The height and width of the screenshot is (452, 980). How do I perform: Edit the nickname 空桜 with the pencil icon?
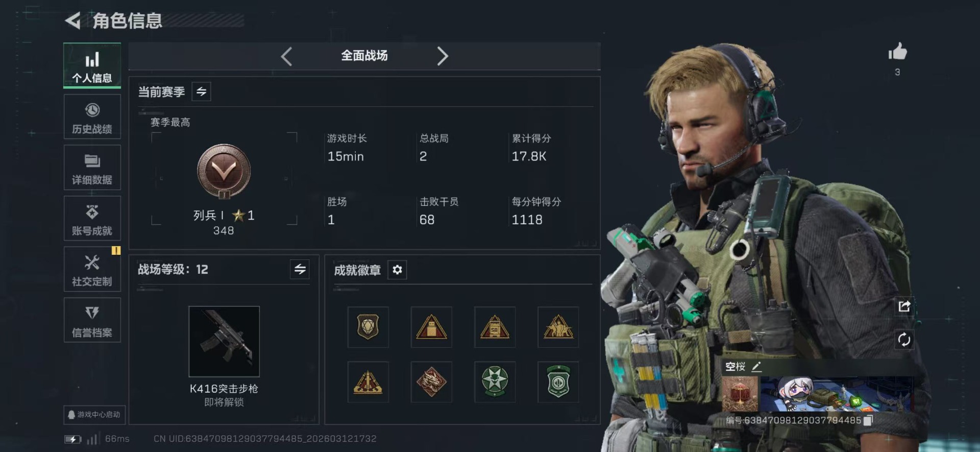pyautogui.click(x=756, y=367)
